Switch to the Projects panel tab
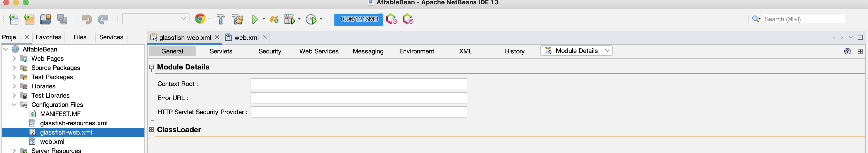This screenshot has width=868, height=153. tap(12, 37)
